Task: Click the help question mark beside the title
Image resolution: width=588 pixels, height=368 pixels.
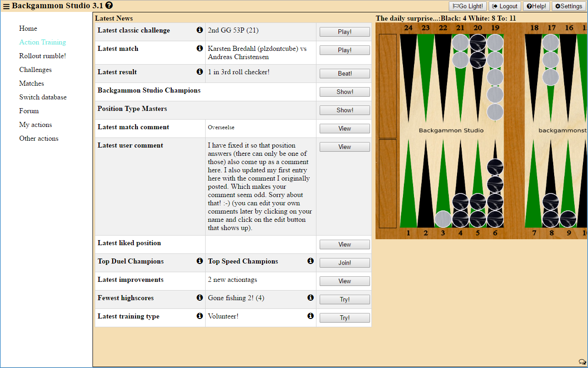Action: pyautogui.click(x=109, y=5)
